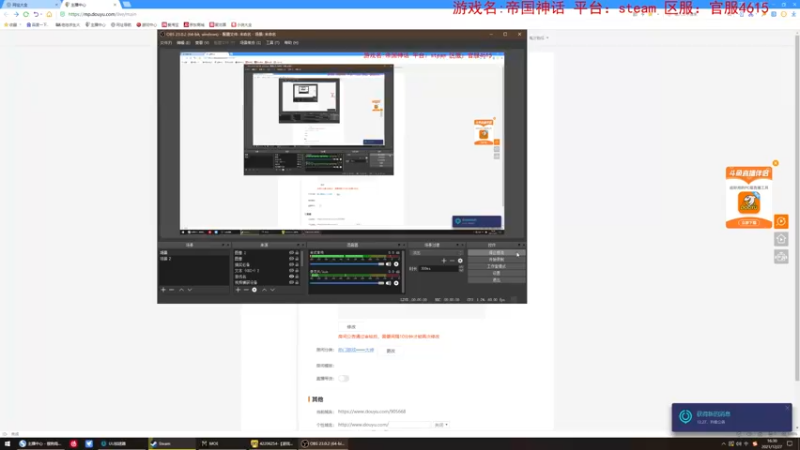Image resolution: width=800 pixels, height=450 pixels.
Task: Go back in the browser toolbar
Action: pyautogui.click(x=6, y=14)
